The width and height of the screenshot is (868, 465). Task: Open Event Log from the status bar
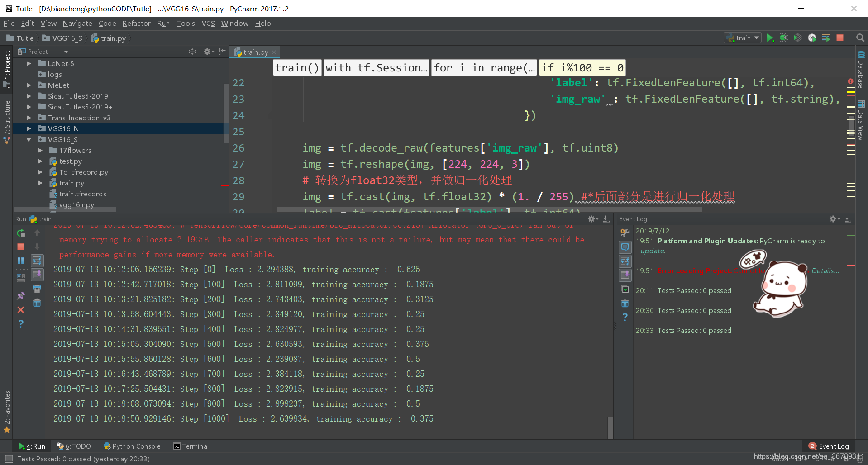click(x=829, y=446)
